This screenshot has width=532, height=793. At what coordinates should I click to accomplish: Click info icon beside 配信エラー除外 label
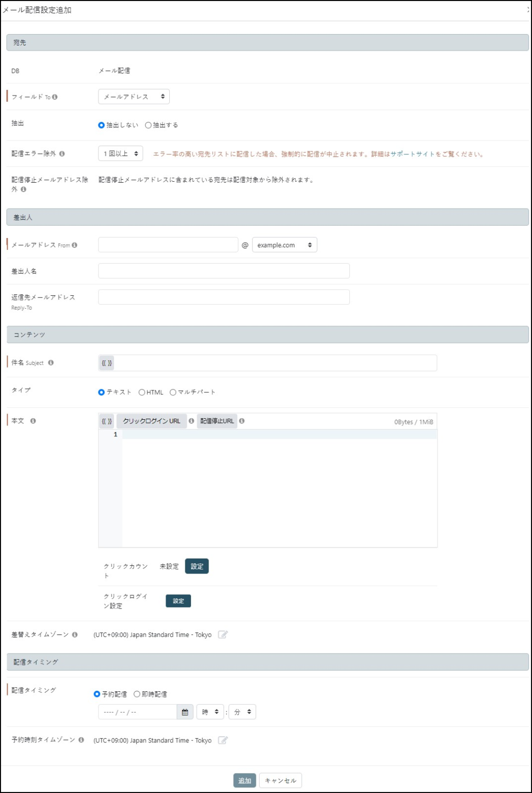tap(62, 154)
